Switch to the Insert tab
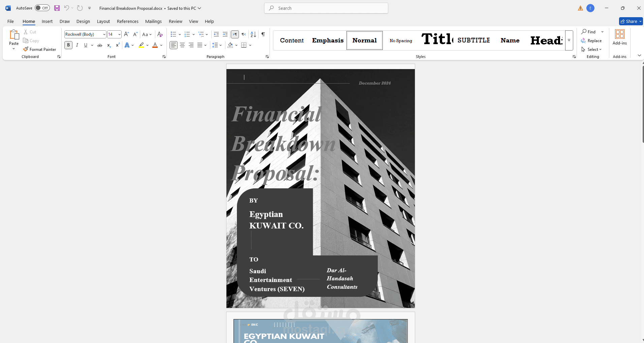 tap(47, 21)
